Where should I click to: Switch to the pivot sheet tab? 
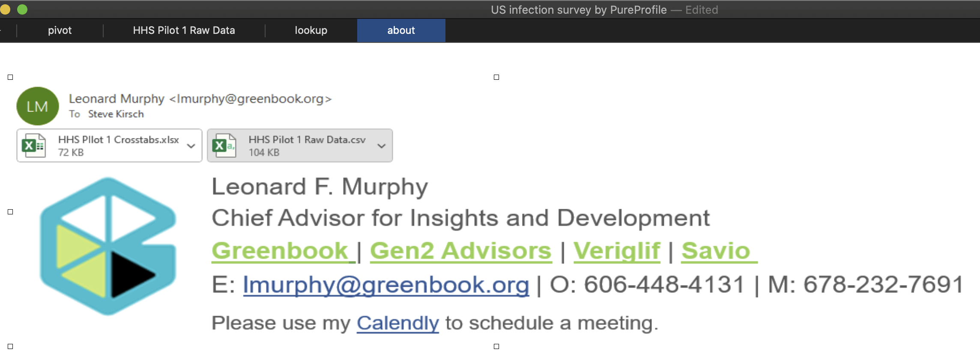(60, 30)
